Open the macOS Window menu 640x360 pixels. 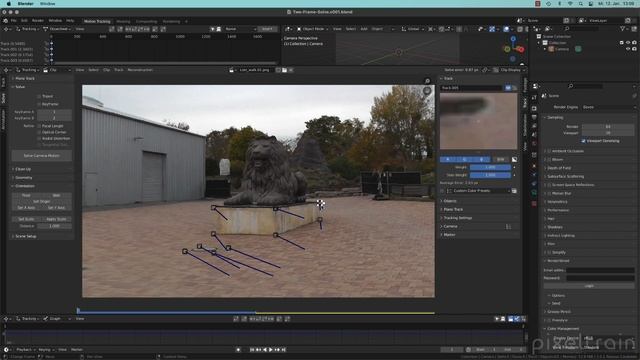coord(47,4)
